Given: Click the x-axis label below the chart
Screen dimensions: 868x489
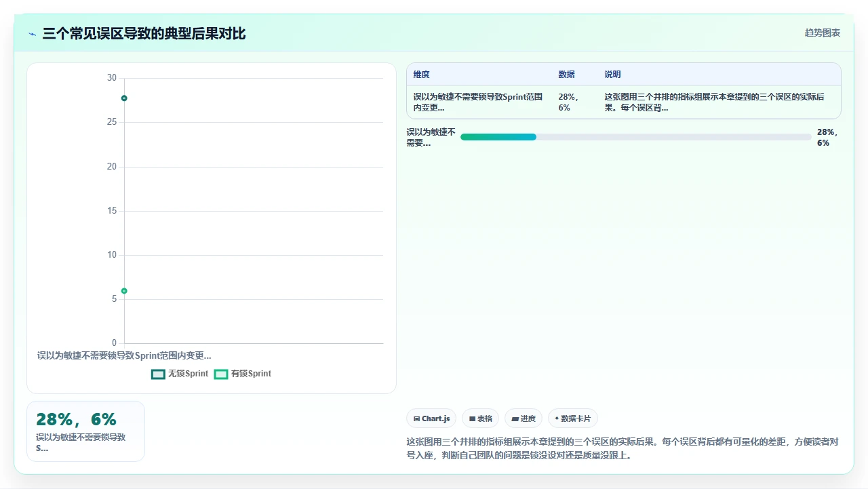Looking at the screenshot, I should click(x=124, y=355).
